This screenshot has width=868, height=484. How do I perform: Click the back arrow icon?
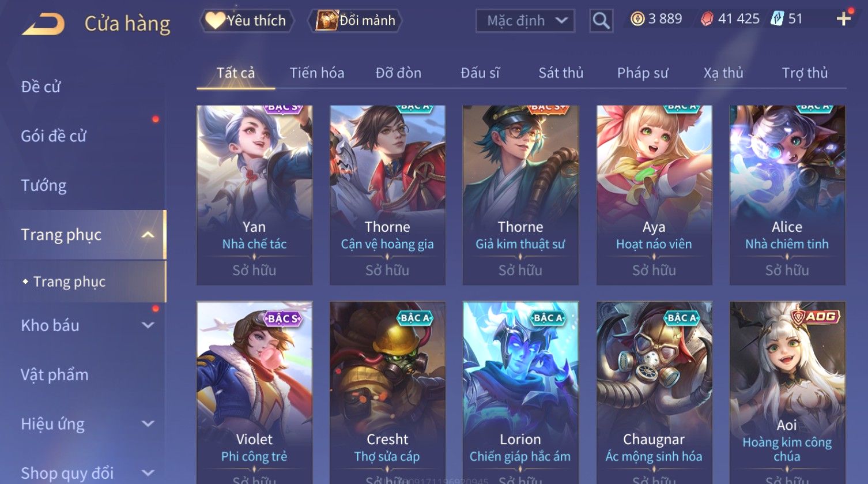[43, 24]
